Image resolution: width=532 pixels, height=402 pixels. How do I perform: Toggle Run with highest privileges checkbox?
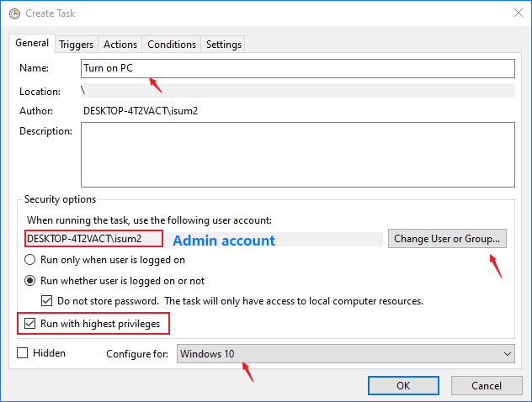point(30,323)
